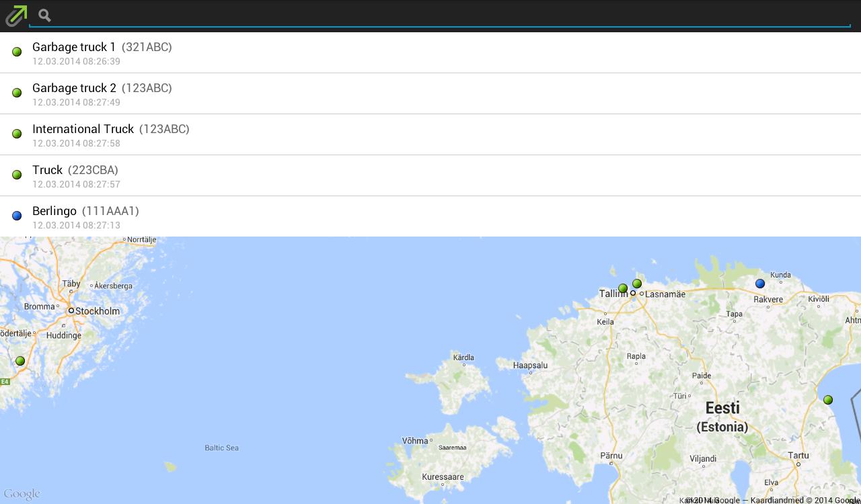Image resolution: width=861 pixels, height=504 pixels.
Task: Tap the green arrow app logo
Action: pos(16,15)
